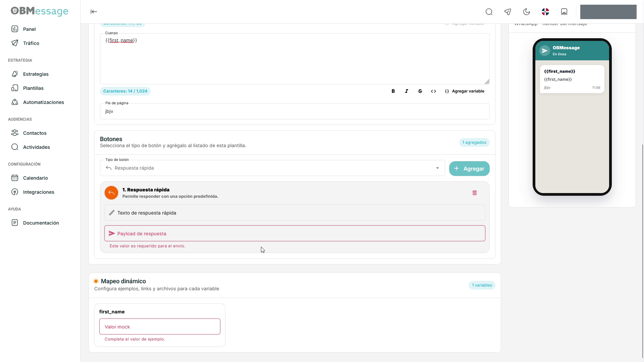Screen dimensions: 644x362
Task: Click the OBMessage avatar in phone preview
Action: [x=545, y=51]
